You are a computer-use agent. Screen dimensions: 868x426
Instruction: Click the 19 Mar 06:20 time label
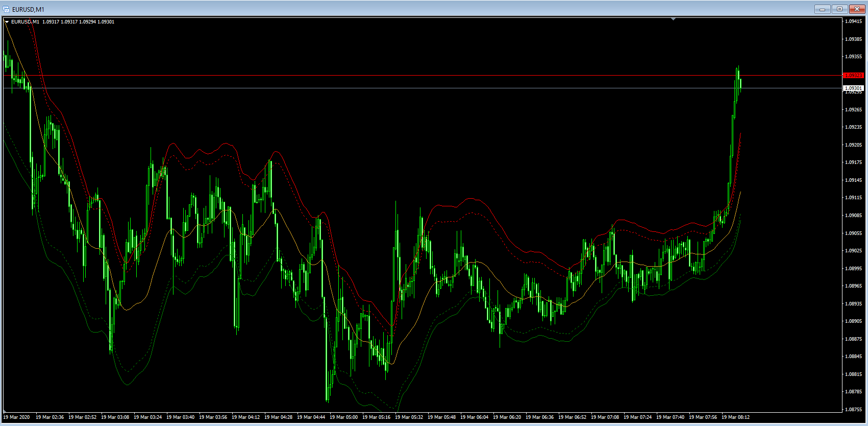point(507,417)
